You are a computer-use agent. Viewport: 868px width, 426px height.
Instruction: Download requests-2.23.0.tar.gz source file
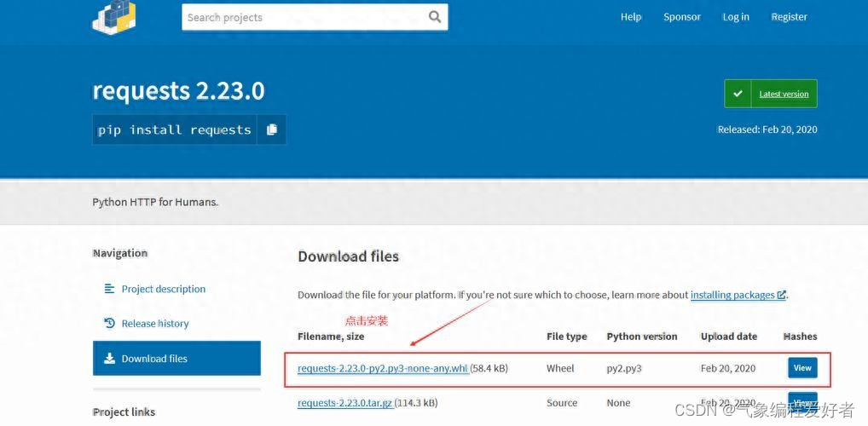pos(345,403)
